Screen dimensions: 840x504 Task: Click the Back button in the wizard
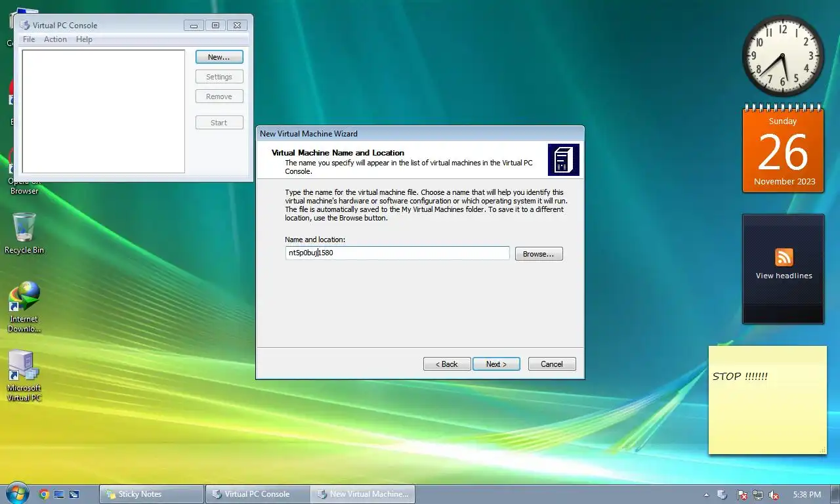pos(447,364)
